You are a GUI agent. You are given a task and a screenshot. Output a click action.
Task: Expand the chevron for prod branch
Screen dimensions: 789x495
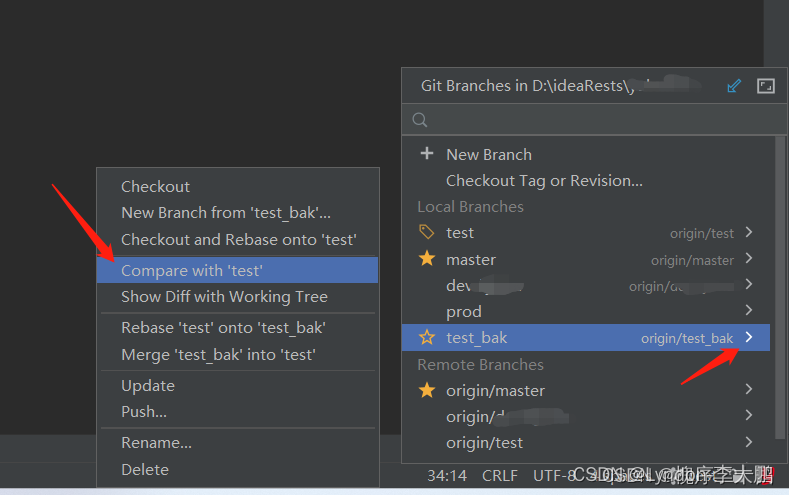point(749,310)
